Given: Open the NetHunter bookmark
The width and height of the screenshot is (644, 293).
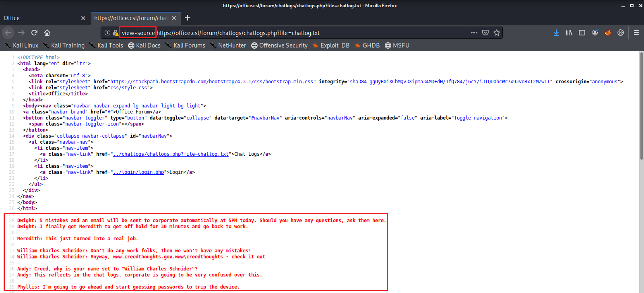Looking at the screenshot, I should [x=228, y=45].
